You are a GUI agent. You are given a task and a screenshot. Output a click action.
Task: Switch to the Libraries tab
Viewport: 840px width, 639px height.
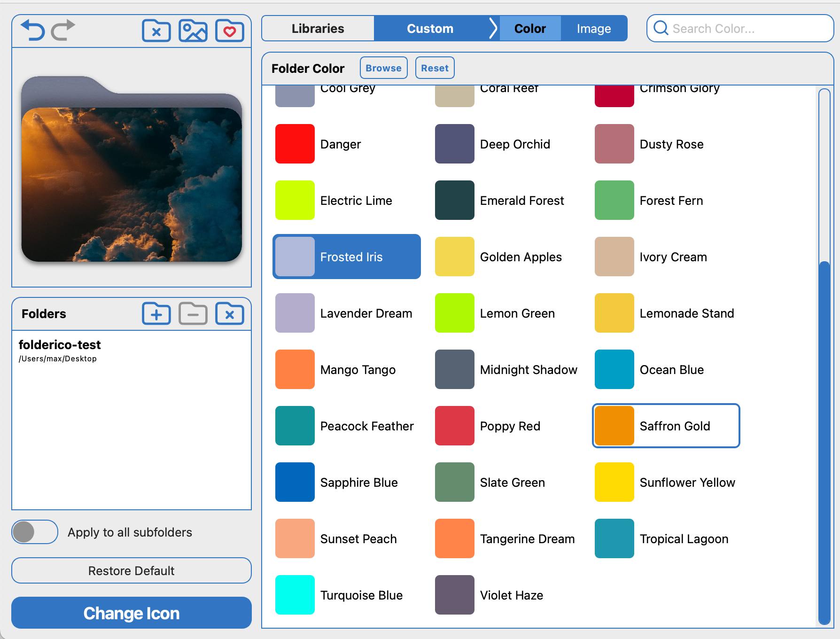[318, 28]
